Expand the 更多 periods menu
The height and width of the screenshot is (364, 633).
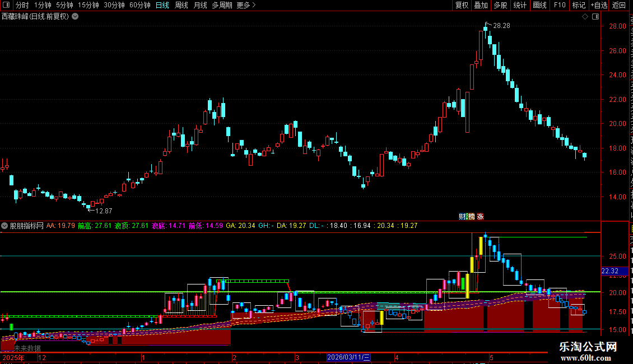tap(246, 5)
